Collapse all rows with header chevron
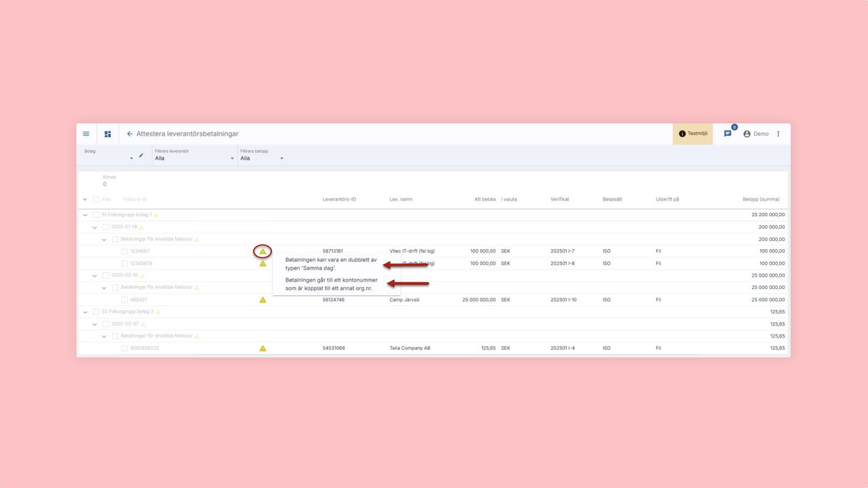 tap(85, 199)
